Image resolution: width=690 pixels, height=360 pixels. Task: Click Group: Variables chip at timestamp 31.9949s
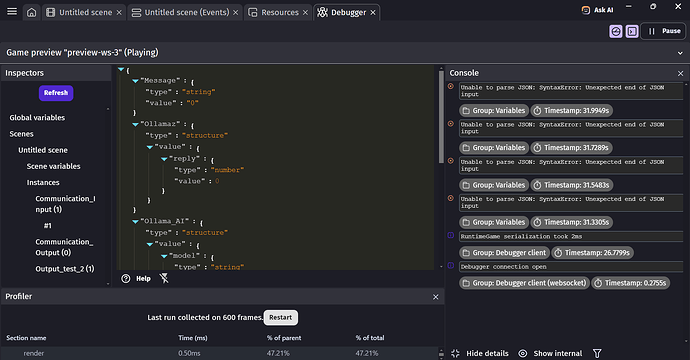[493, 110]
